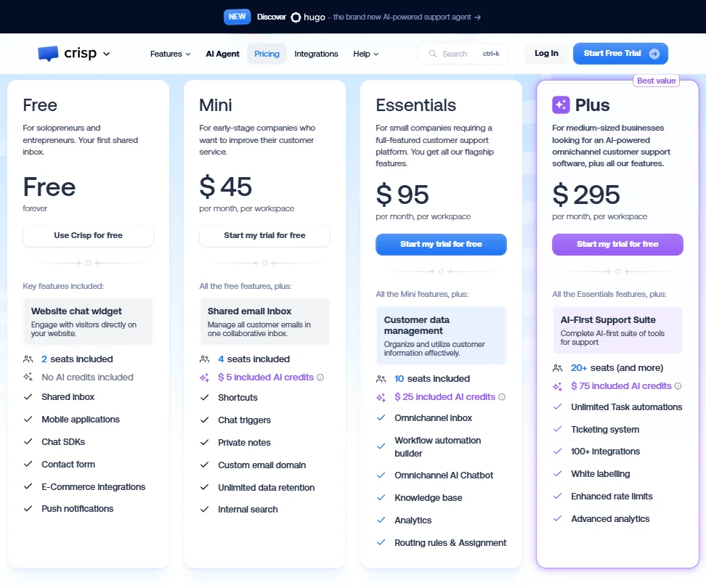Click the info icon beside $25 AI credits

pyautogui.click(x=502, y=397)
